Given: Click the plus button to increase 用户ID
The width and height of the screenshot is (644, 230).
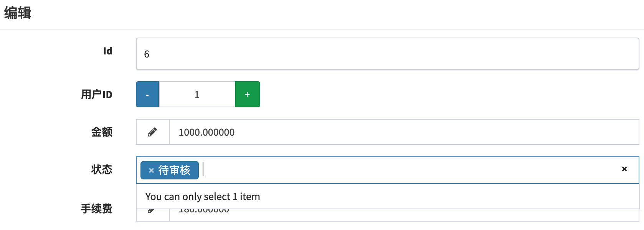Looking at the screenshot, I should pyautogui.click(x=247, y=94).
